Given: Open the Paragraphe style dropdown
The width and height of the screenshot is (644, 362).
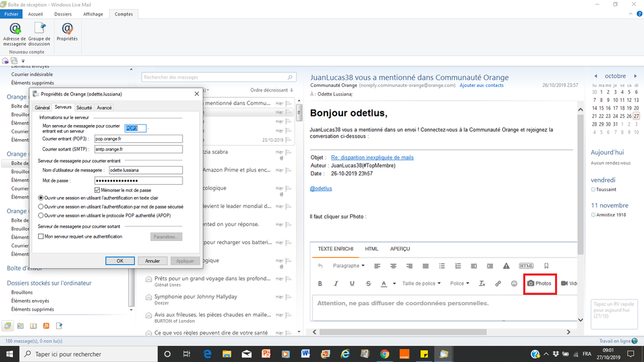Looking at the screenshot, I should (348, 265).
